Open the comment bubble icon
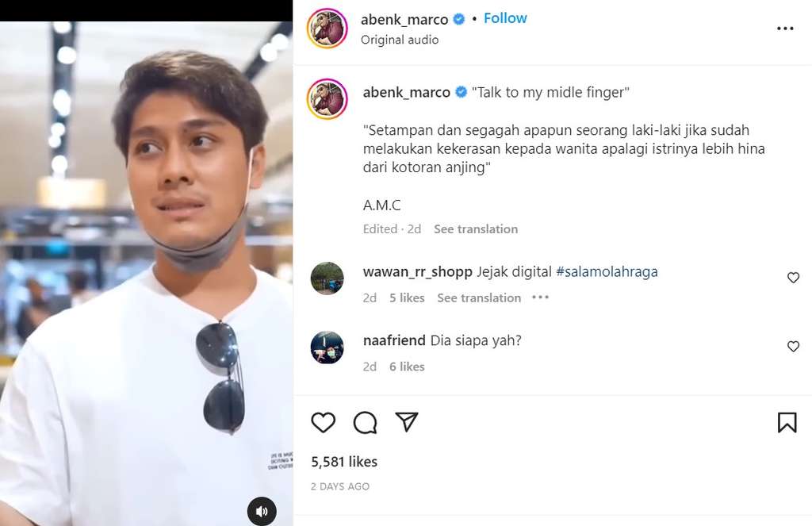Viewport: 812px width, 526px height. (365, 422)
